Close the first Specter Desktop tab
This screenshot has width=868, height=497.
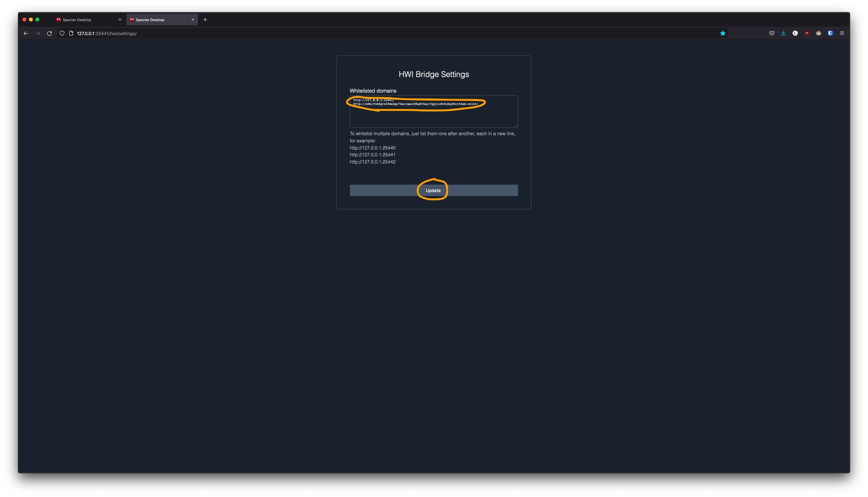[120, 20]
